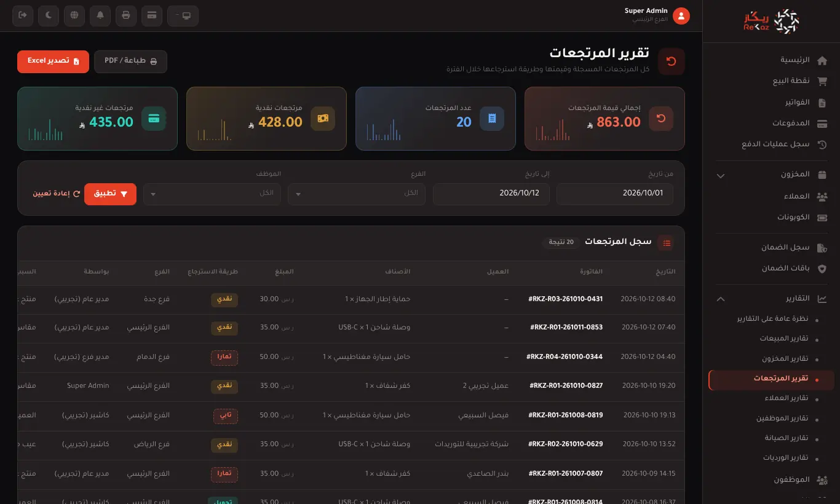Viewport: 840px width, 504px height.
Task: Click the إلى تاريخ date field
Action: tap(491, 194)
